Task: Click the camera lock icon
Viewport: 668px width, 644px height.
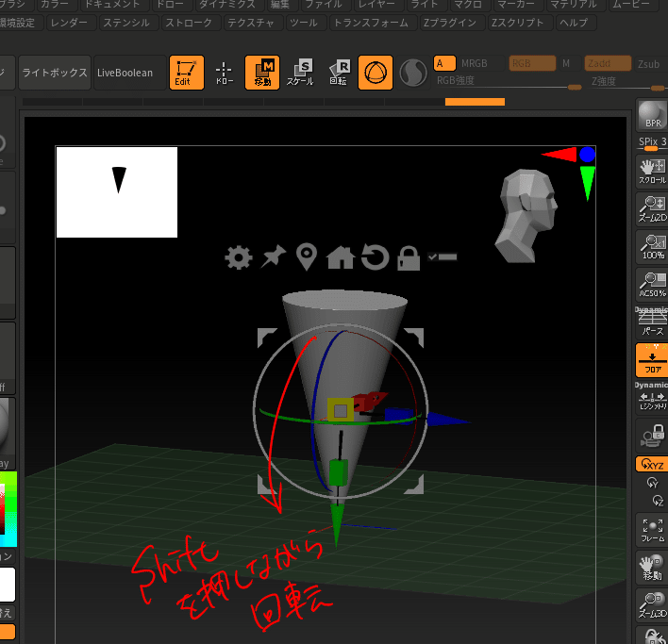Action: coord(652,436)
